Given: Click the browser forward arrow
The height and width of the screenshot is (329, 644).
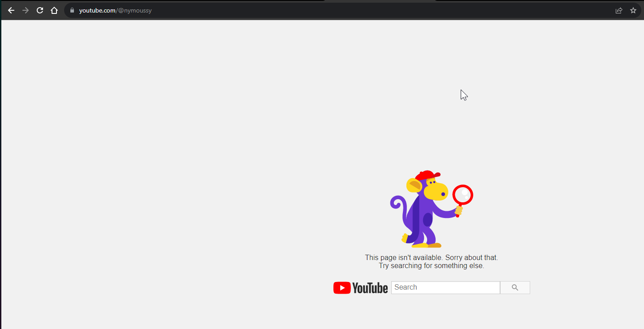Looking at the screenshot, I should click(26, 10).
